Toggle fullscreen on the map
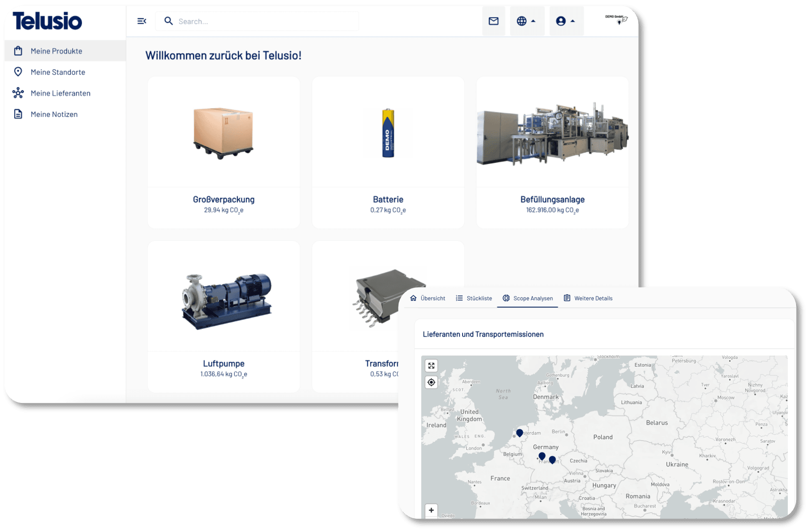Image resolution: width=809 pixels, height=532 pixels. [x=431, y=365]
